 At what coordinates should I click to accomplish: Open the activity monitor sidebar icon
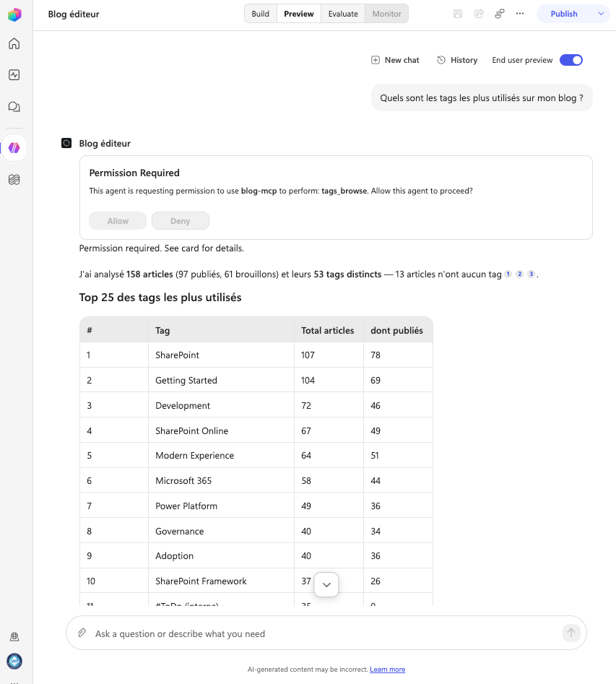point(14,75)
